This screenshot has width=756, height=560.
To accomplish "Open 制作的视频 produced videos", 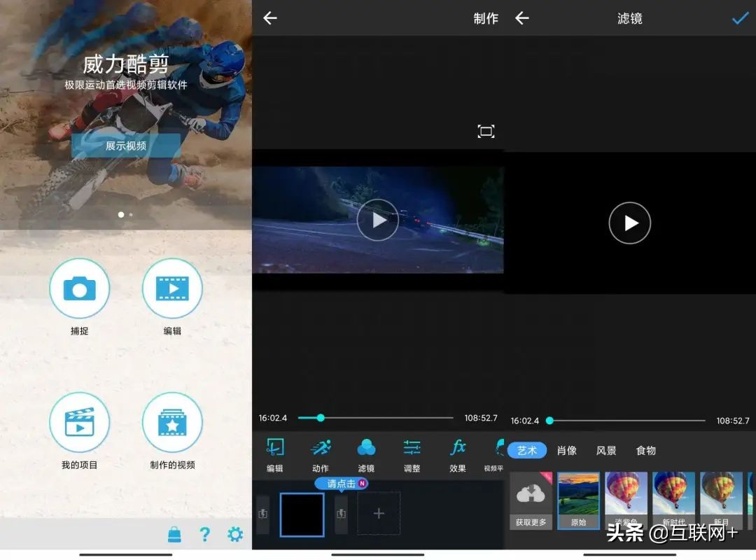I will [x=172, y=423].
